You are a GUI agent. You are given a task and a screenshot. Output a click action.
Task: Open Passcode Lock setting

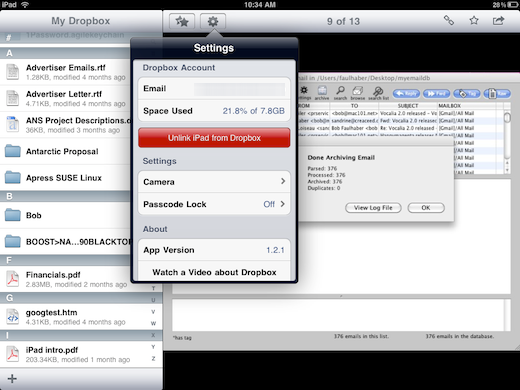214,204
